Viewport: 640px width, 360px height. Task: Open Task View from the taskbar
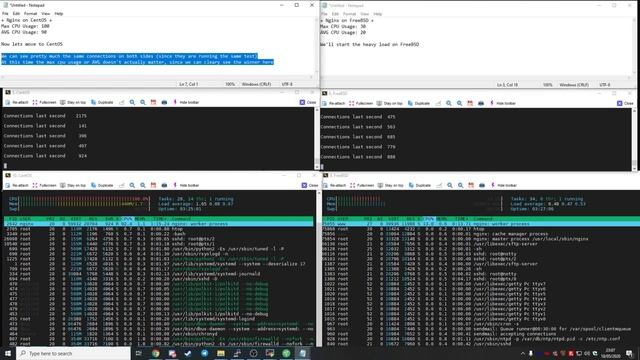pos(138,353)
